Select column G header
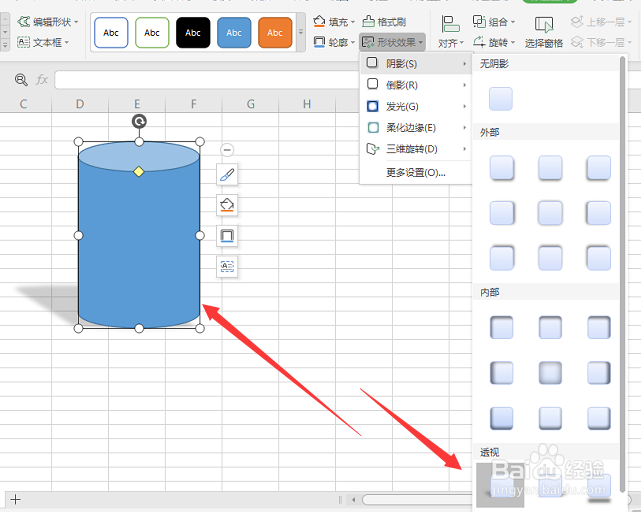641x512 pixels. tap(251, 104)
